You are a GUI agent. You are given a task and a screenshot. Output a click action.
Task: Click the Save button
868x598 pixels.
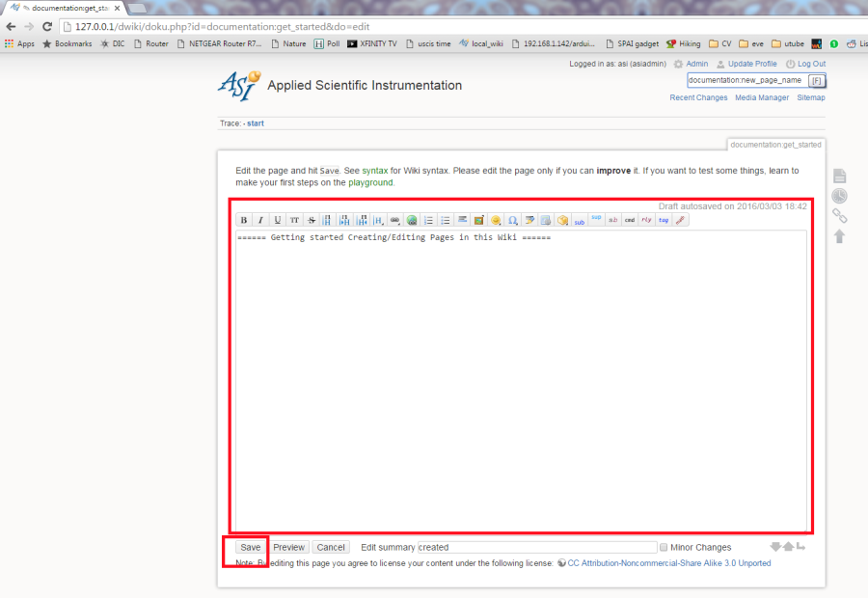pyautogui.click(x=249, y=547)
